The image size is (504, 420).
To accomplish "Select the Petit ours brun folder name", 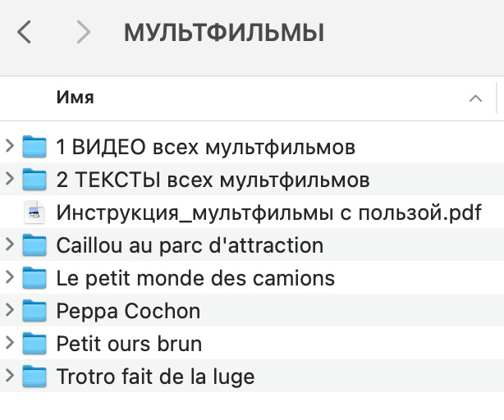I will (x=129, y=344).
